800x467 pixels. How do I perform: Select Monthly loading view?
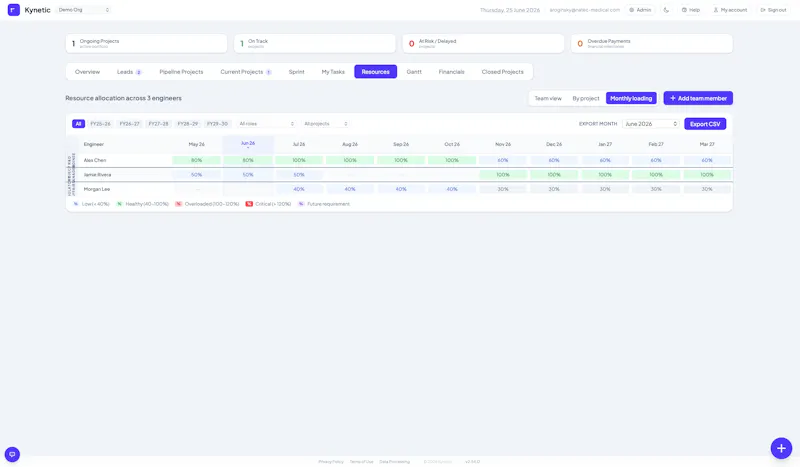631,98
